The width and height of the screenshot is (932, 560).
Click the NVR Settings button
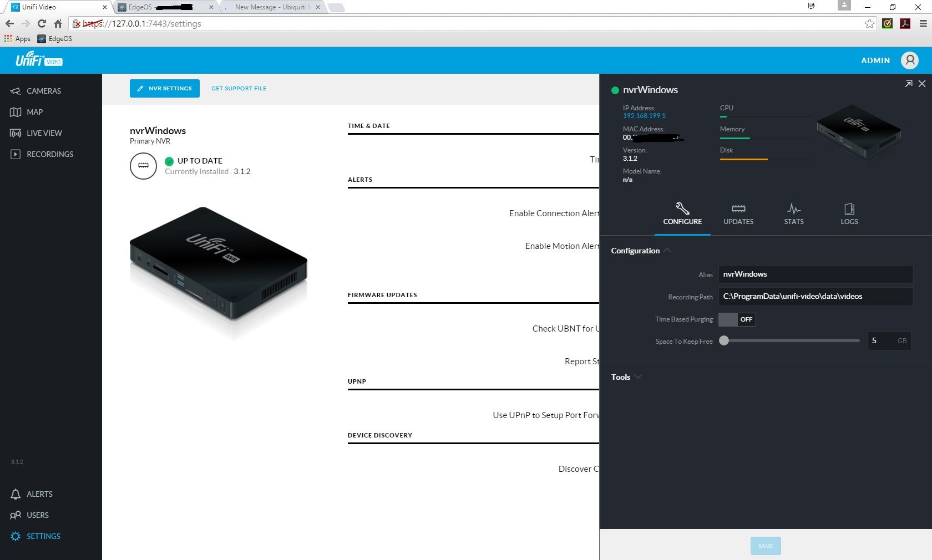click(x=165, y=89)
